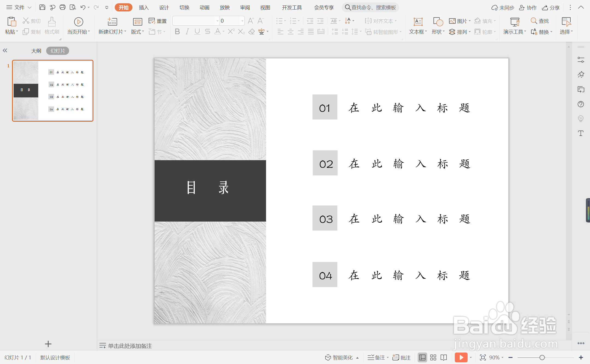The width and height of the screenshot is (590, 364).
Task: Click the Undo arrow icon
Action: pos(83,7)
